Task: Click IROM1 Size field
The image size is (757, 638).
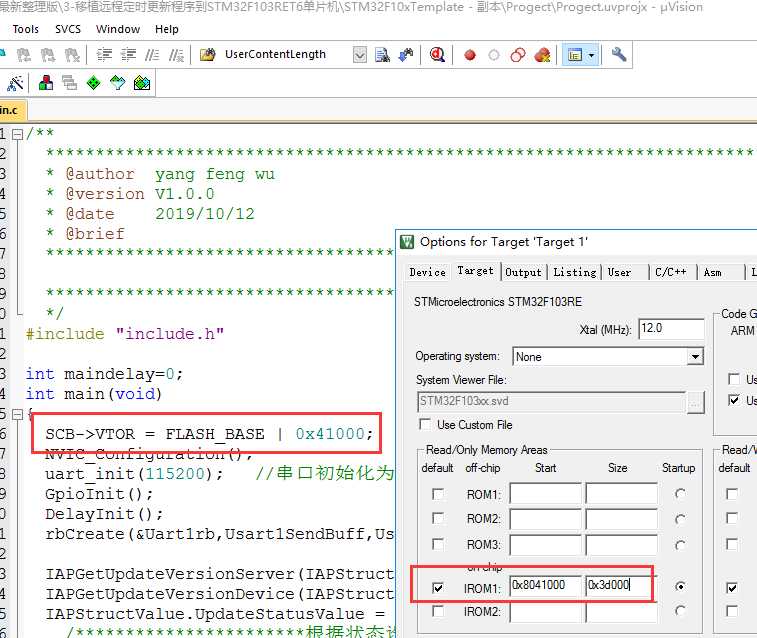Action: pos(621,585)
